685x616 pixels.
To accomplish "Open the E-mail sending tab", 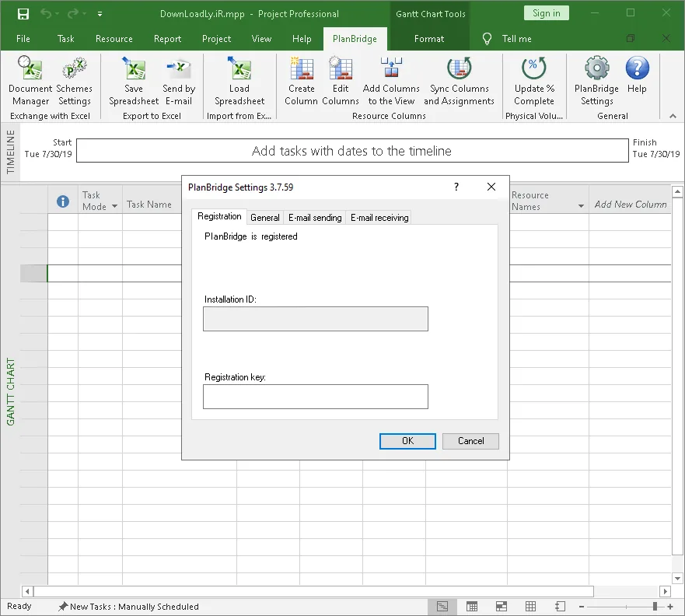I will (315, 218).
